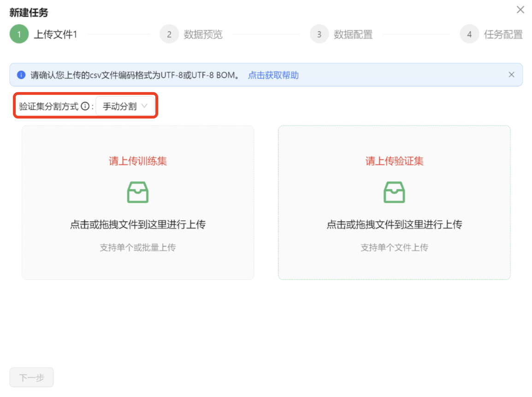The image size is (532, 397).
Task: Click the blue info icon in the encoding notice
Action: (x=21, y=75)
